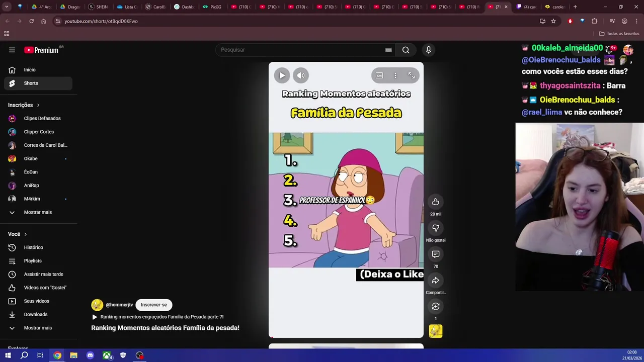Open the Windows Start menu

coord(8,355)
